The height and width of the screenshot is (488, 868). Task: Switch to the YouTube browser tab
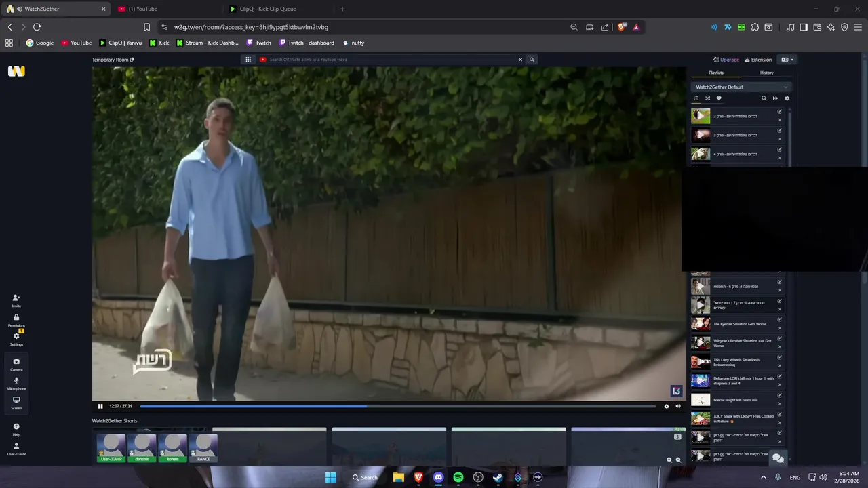[167, 9]
